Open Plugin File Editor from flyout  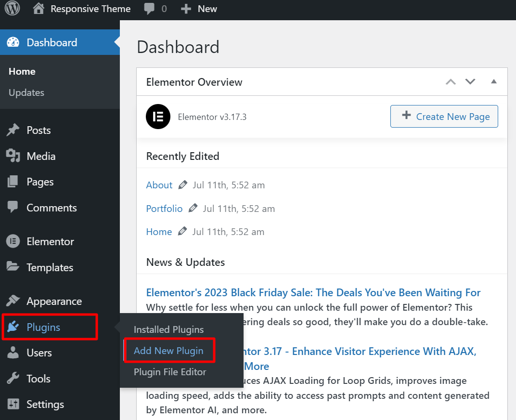170,372
